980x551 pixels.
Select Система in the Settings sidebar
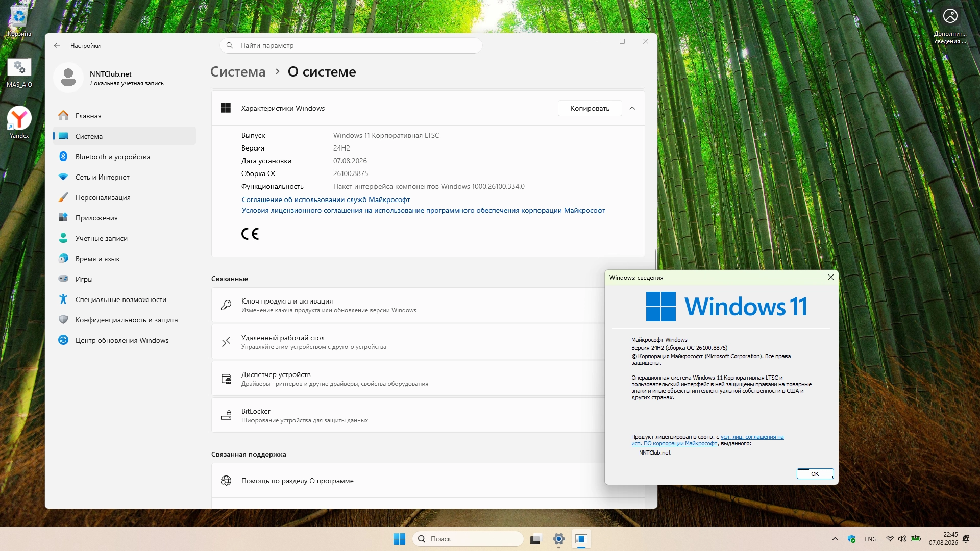125,136
